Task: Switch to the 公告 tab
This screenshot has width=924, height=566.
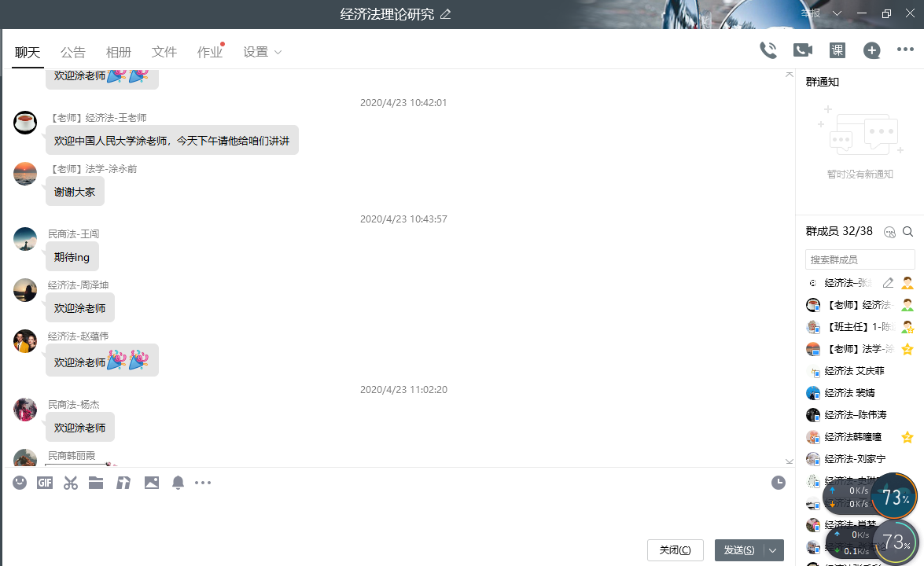Action: pyautogui.click(x=73, y=53)
